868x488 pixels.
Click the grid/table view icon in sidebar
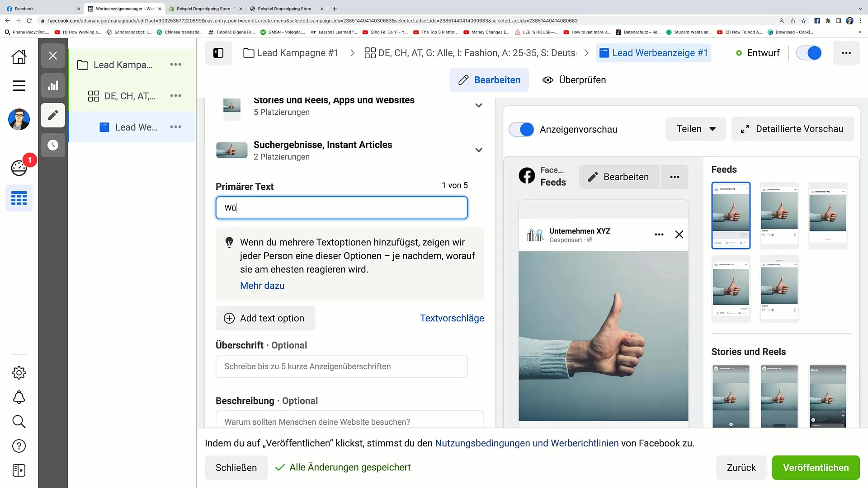pyautogui.click(x=19, y=198)
